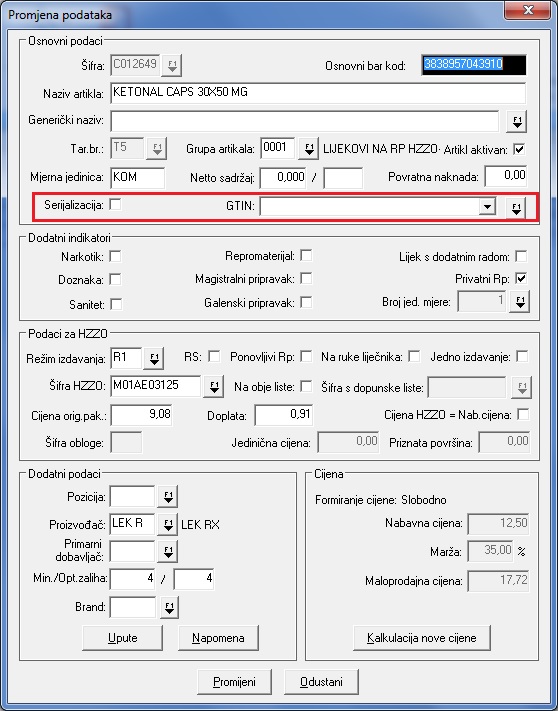Click the Osnovni bar kod field
558x711 pixels.
[x=474, y=65]
